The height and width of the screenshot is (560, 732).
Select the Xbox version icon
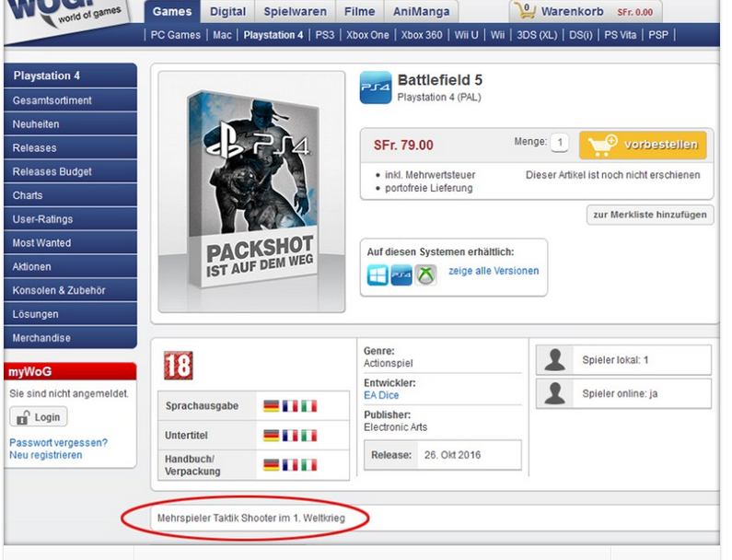425,274
